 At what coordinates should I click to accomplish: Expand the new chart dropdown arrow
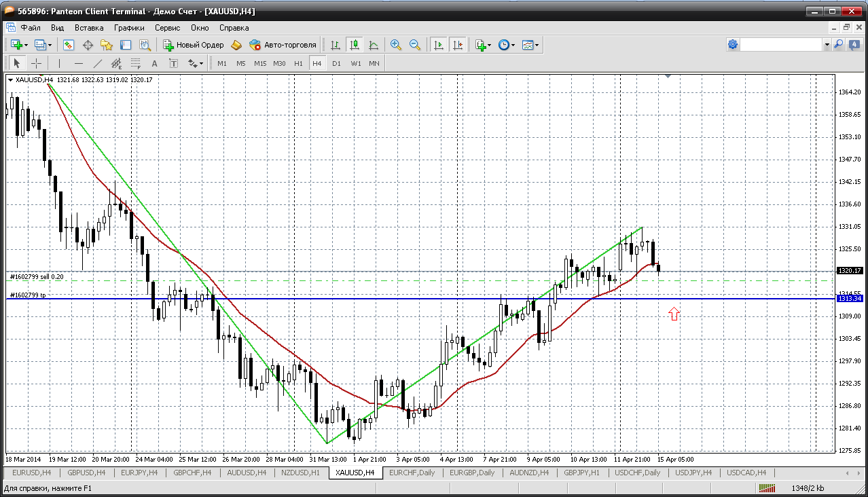pos(26,45)
